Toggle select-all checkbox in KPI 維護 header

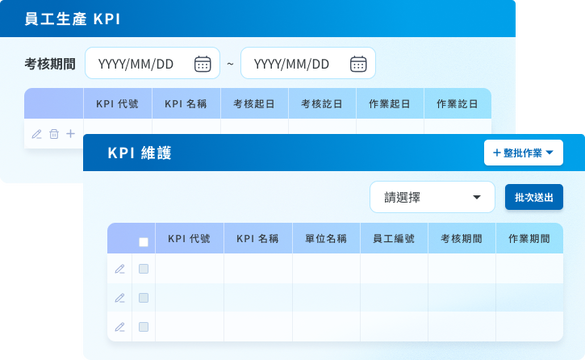(144, 242)
